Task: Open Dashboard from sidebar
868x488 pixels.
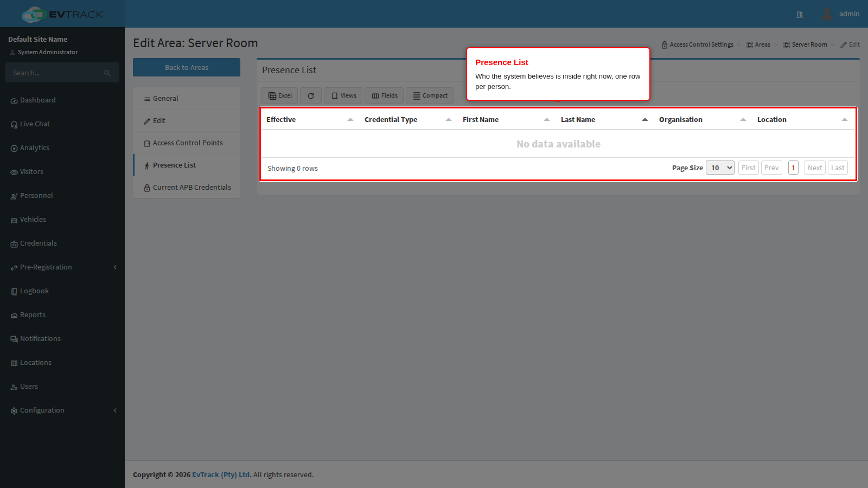Action: click(x=62, y=100)
